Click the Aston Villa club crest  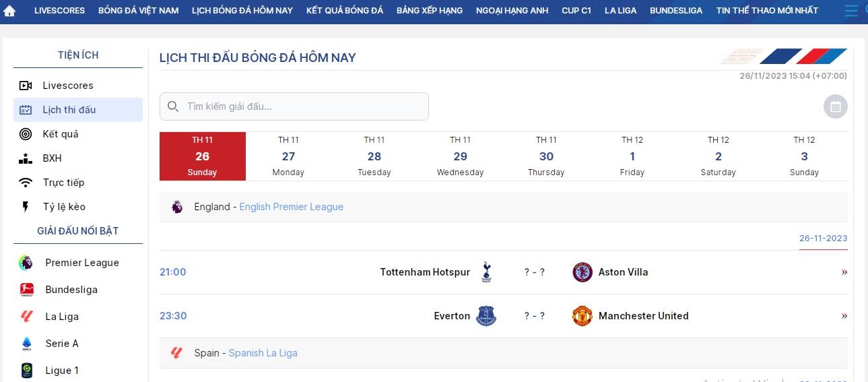pyautogui.click(x=582, y=272)
